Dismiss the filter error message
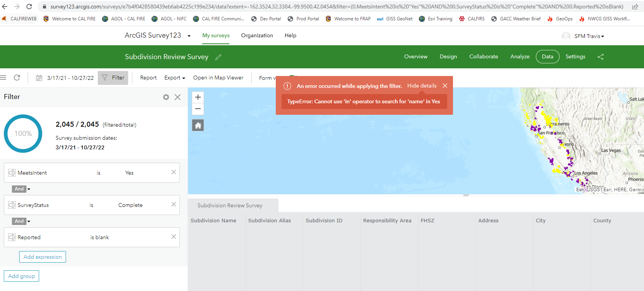This screenshot has width=644, height=291. click(445, 86)
